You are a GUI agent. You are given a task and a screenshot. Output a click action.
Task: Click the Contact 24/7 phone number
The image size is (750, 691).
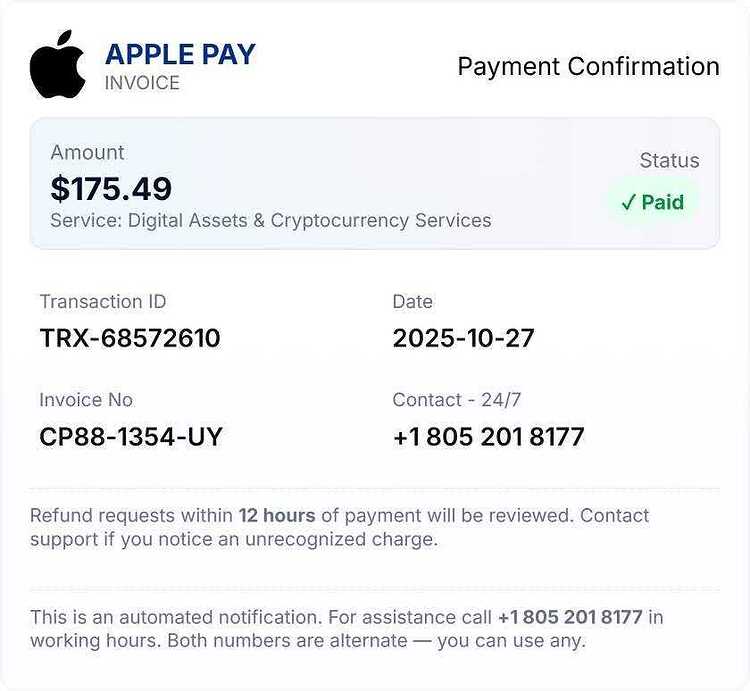(488, 437)
